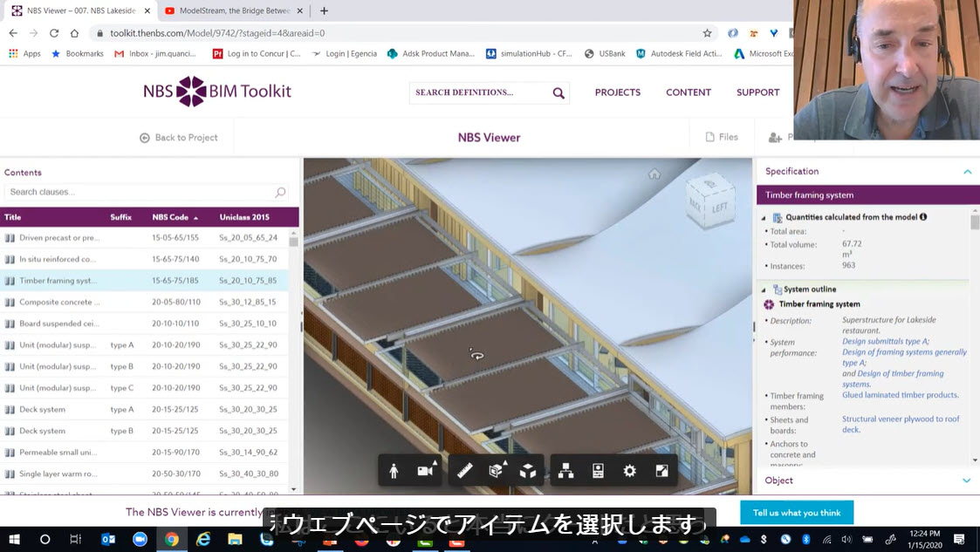Open the SUPPORT menu
The image size is (980, 552).
click(x=757, y=92)
